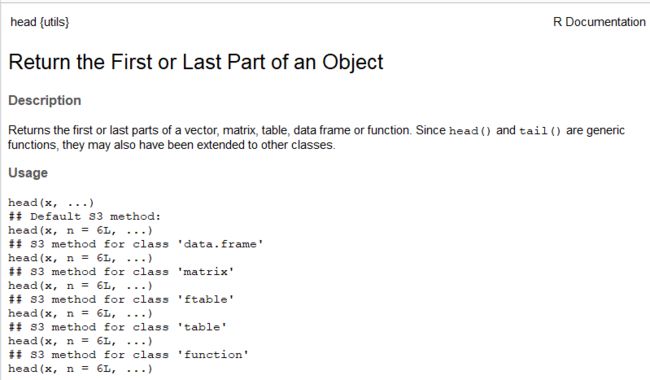Click the 'R Documentation' header label
Screen dimensions: 650x380
pos(599,22)
